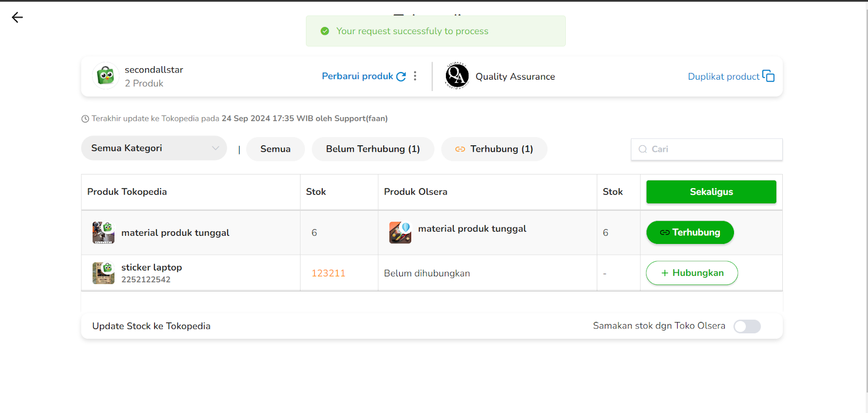Click the refresh icon beside Perbarui produk
This screenshot has width=868, height=413.
401,76
